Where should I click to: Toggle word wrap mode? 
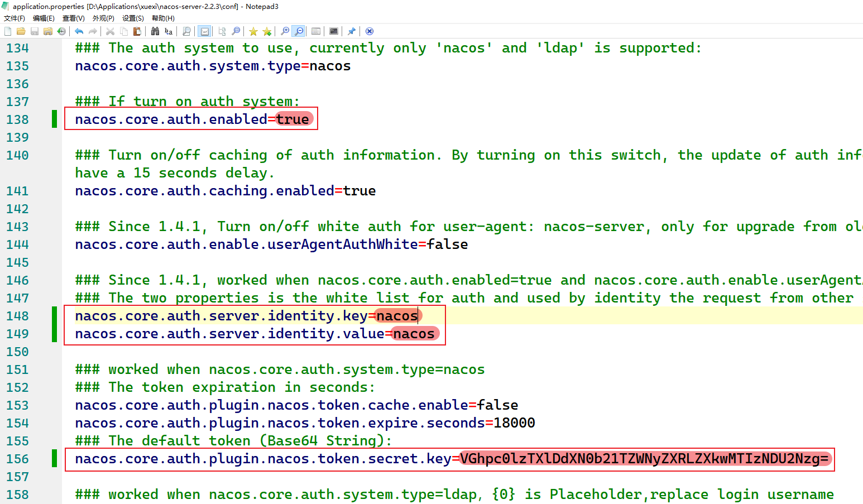[x=204, y=31]
